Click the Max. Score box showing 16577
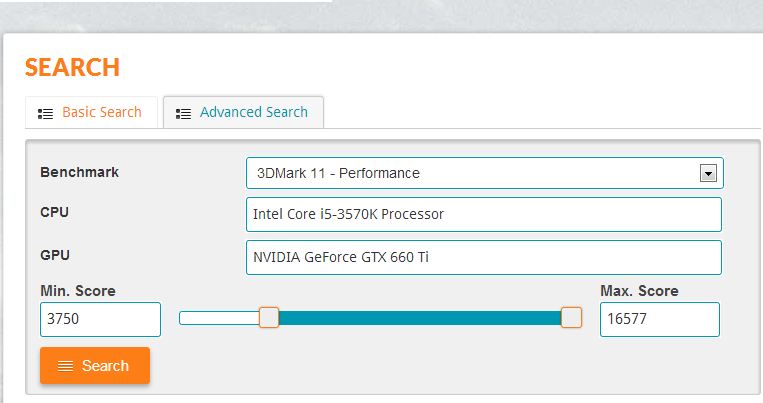The height and width of the screenshot is (403, 763). point(659,320)
